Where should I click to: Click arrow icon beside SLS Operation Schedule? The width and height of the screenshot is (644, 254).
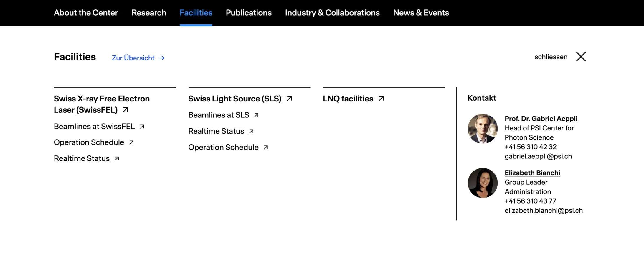266,147
